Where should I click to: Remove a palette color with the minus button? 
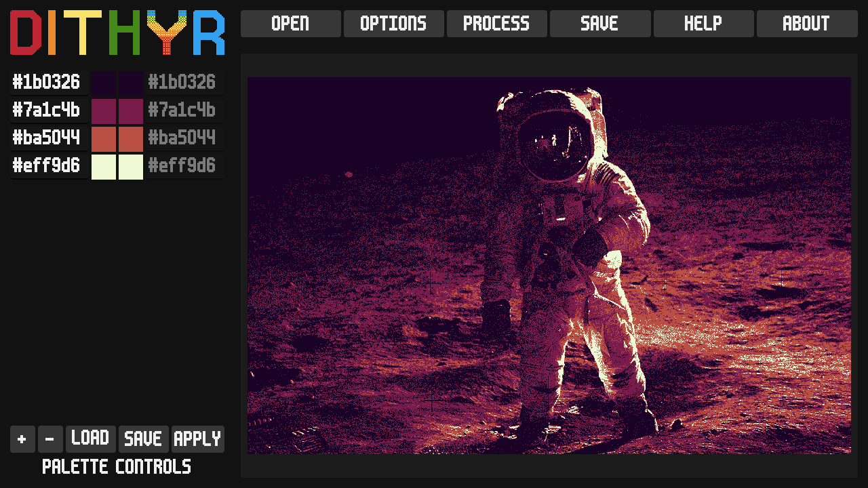(x=50, y=439)
